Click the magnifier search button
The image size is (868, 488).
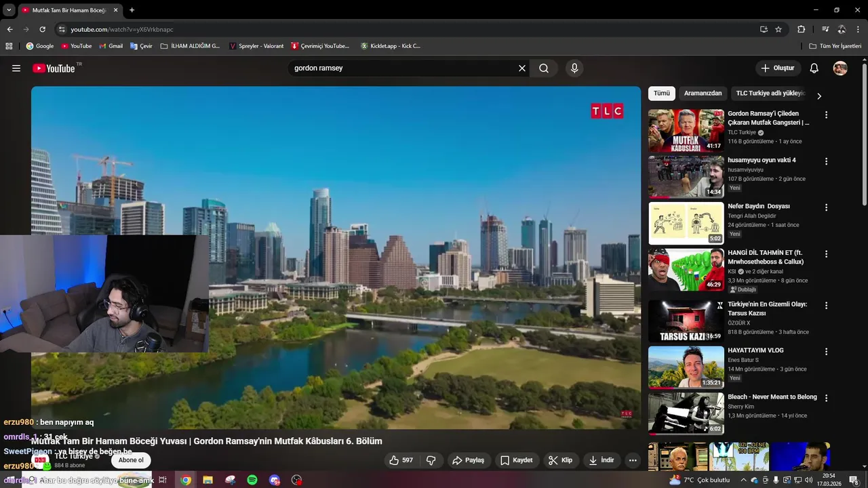point(544,68)
